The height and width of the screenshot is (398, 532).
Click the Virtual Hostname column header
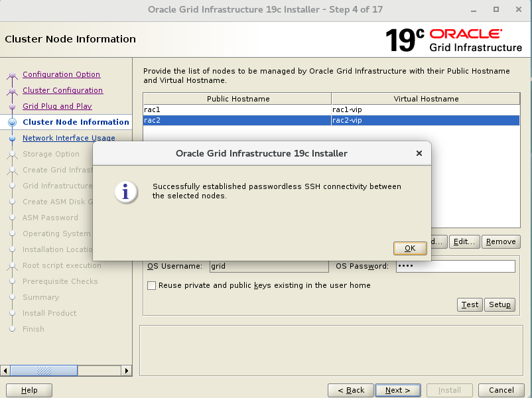426,99
